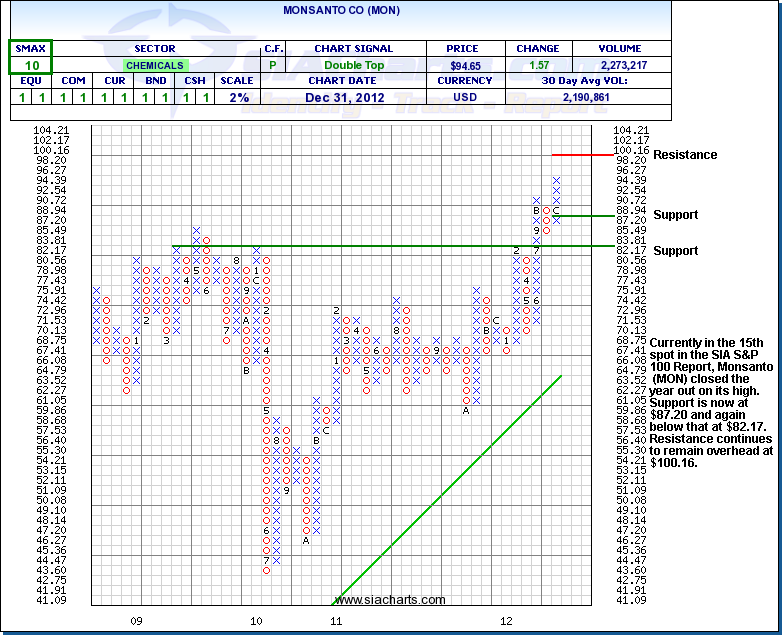This screenshot has width=782, height=635.
Task: Click the Double Top chart signal
Action: tap(353, 65)
